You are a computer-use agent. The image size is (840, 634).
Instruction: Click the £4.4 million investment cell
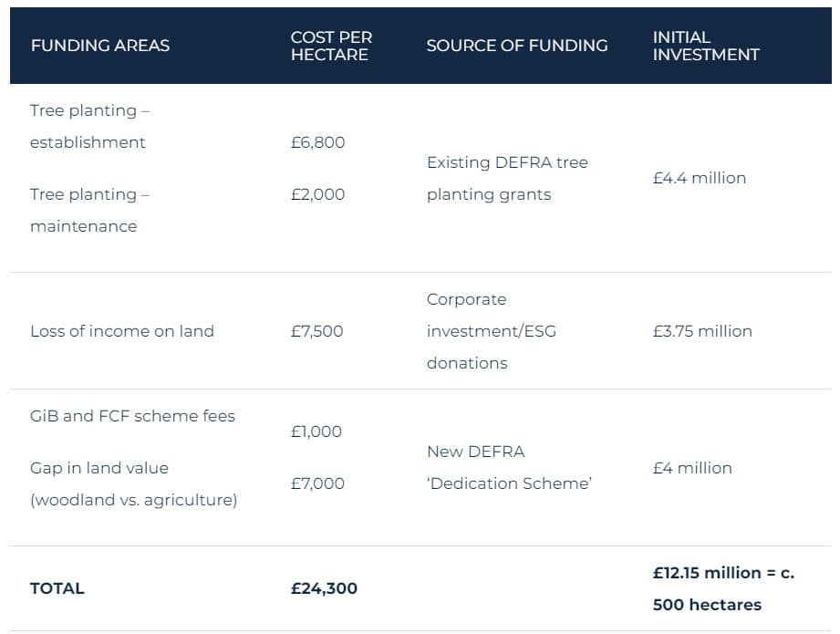(x=700, y=178)
